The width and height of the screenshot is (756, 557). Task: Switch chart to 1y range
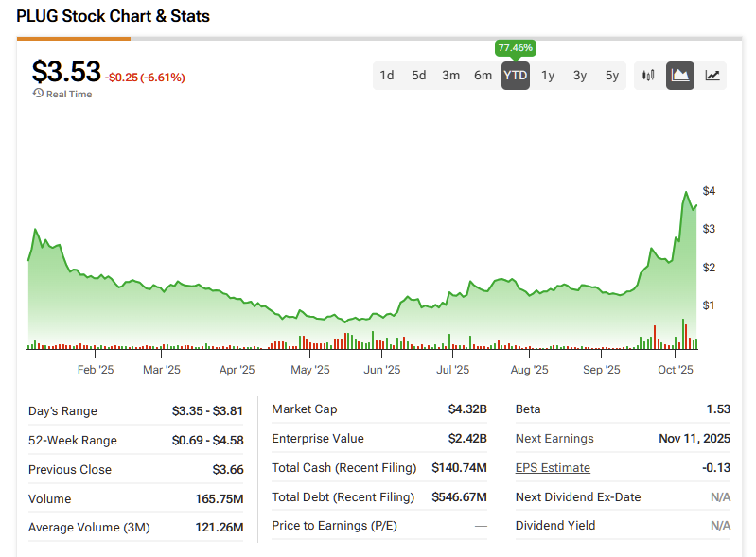tap(548, 76)
